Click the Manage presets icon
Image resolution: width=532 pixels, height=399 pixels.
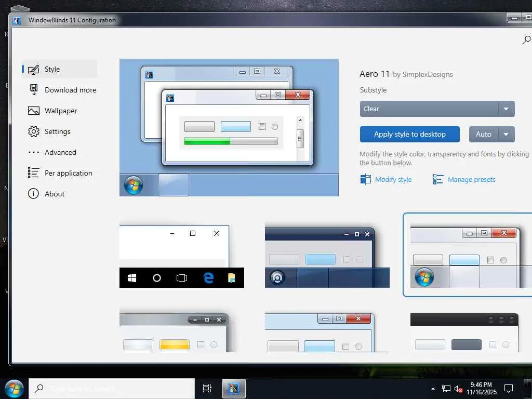point(438,179)
